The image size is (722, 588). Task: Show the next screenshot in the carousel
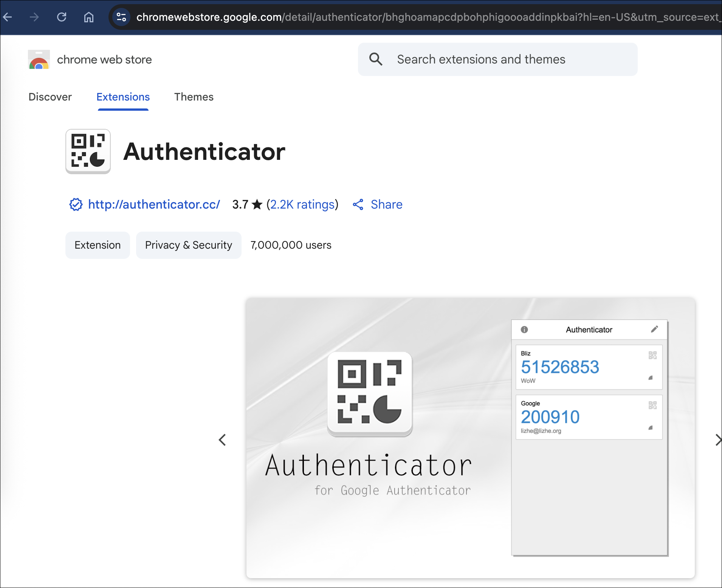[718, 439]
